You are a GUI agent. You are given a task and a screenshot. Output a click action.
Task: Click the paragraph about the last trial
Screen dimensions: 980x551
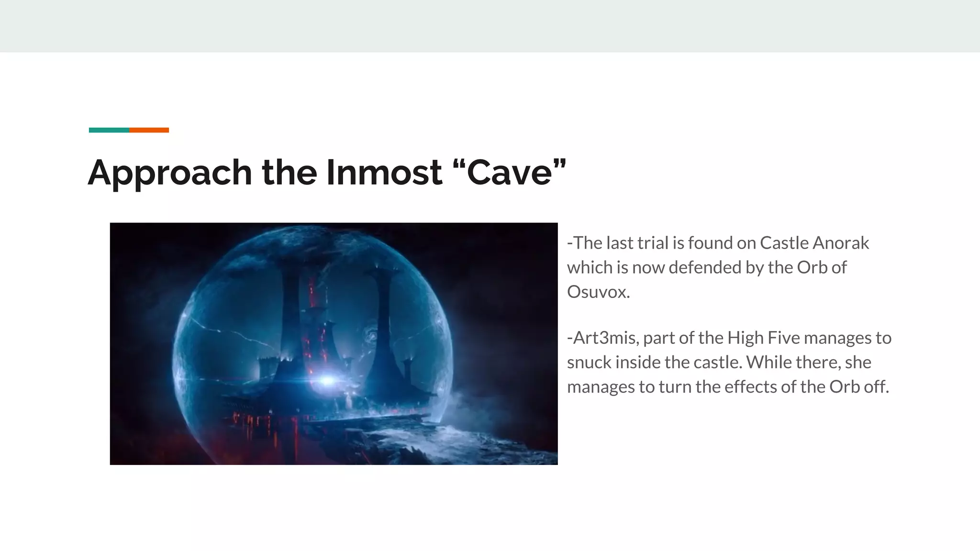click(x=718, y=267)
